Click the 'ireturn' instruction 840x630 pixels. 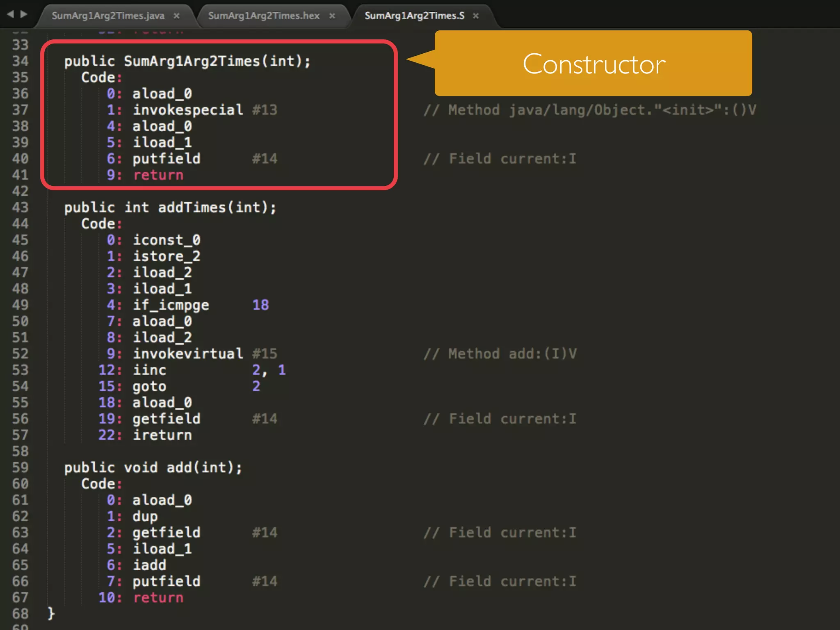(162, 435)
